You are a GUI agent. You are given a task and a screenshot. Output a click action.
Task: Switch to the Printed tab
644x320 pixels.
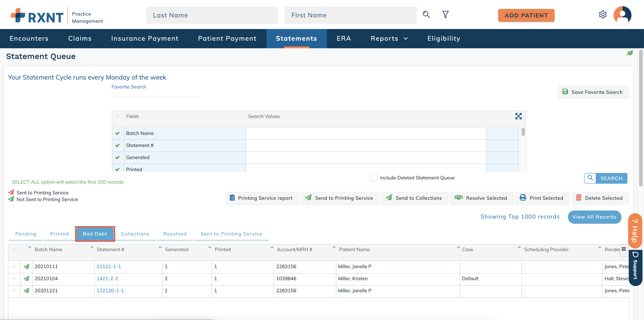coord(59,234)
